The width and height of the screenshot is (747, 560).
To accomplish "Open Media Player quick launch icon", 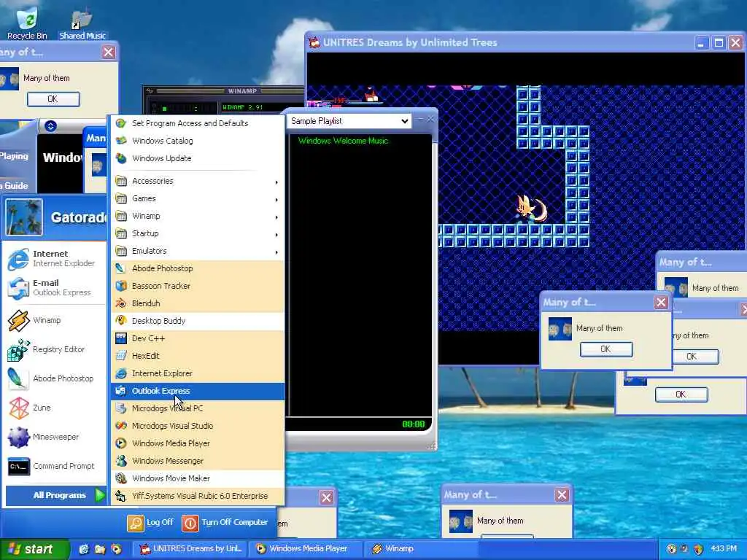I will [116, 549].
